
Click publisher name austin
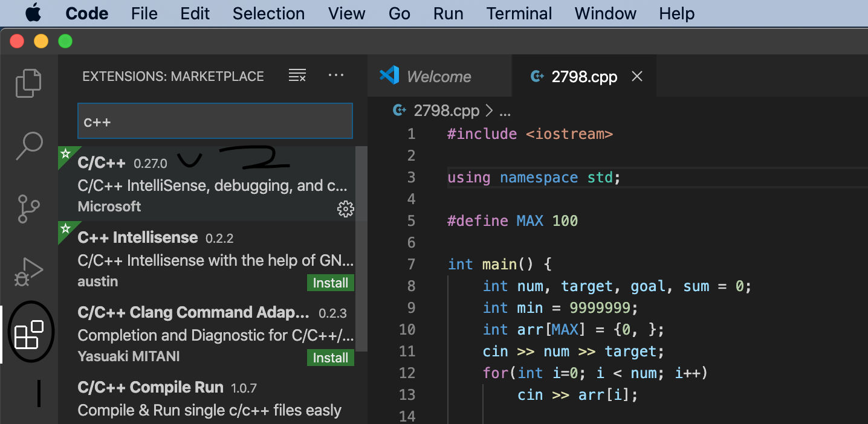pyautogui.click(x=98, y=281)
